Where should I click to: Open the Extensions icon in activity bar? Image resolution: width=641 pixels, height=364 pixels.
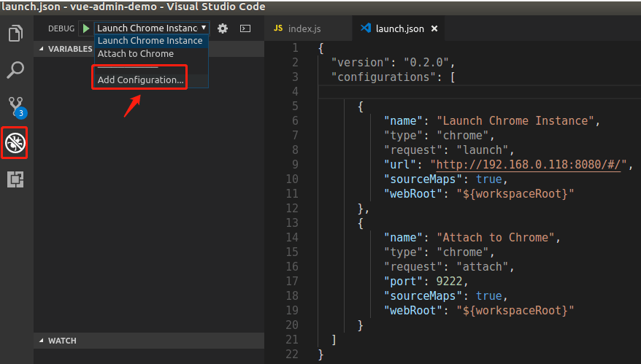15,179
